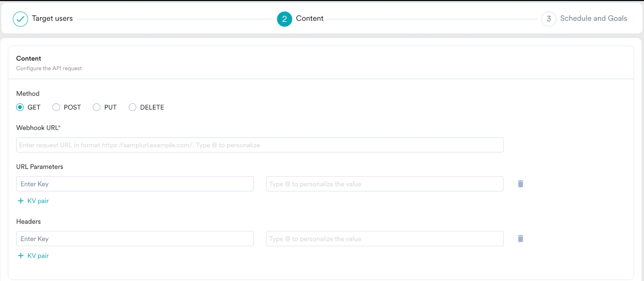Screen dimensions: 644x281
Task: Click the bold 'Content' section heading
Action: tap(28, 58)
